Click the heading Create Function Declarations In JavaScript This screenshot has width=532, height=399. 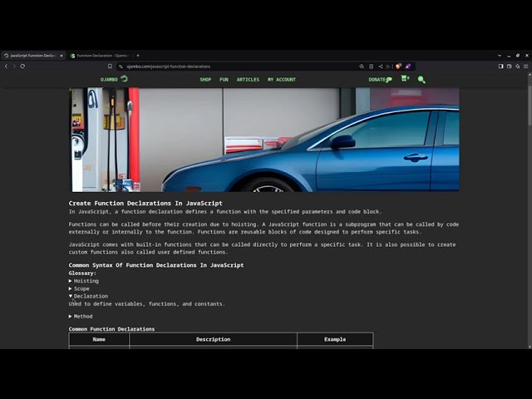(x=145, y=203)
